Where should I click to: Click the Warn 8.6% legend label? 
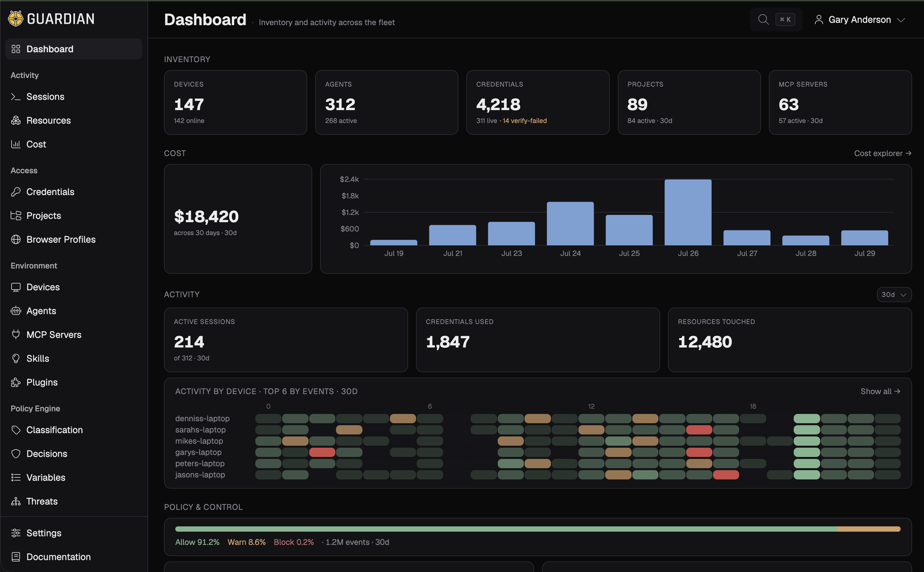click(247, 542)
